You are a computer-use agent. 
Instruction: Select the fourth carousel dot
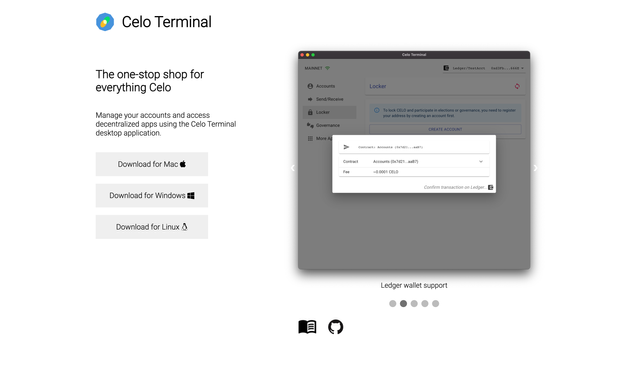pos(425,304)
